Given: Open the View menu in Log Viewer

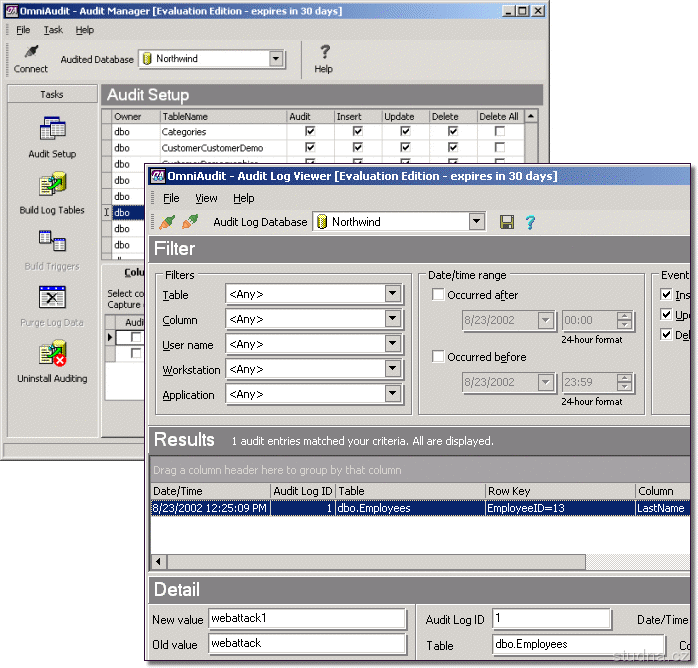Looking at the screenshot, I should (x=206, y=198).
